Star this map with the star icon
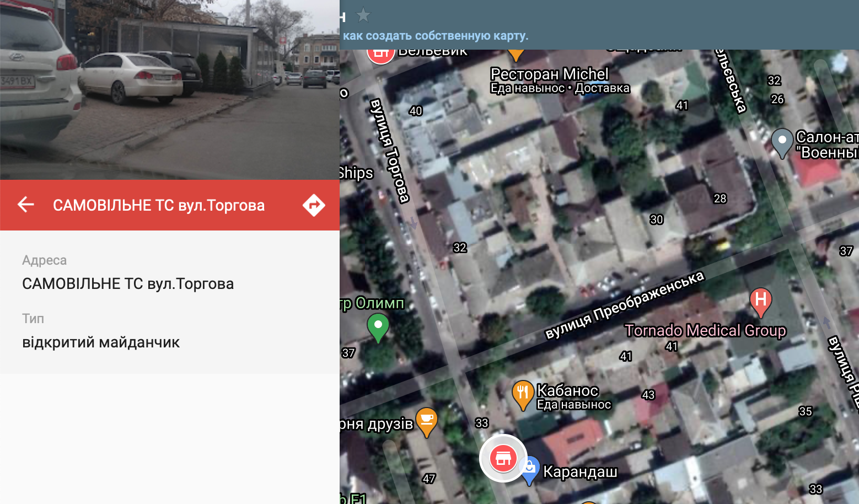Image resolution: width=859 pixels, height=504 pixels. 363,15
